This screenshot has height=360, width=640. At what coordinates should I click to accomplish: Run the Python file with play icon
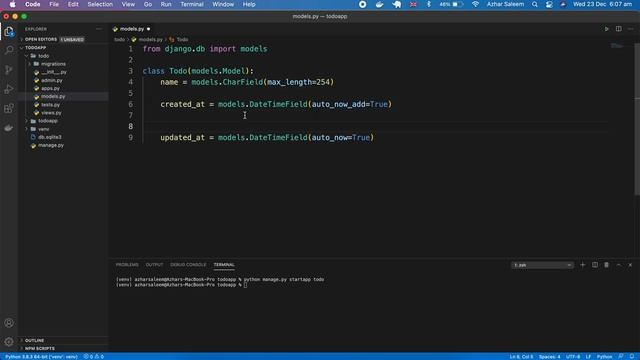pyautogui.click(x=607, y=29)
